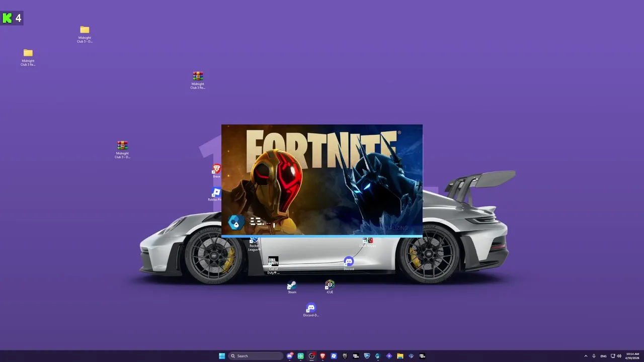Open the network status tray icon

(x=613, y=356)
